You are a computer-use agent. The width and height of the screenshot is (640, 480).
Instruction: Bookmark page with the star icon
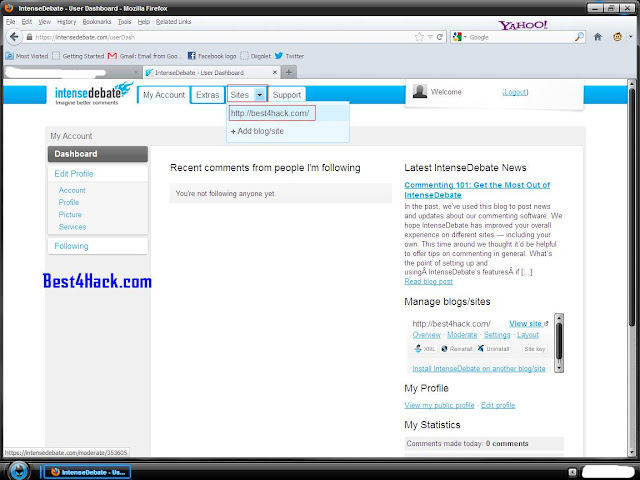pyautogui.click(x=419, y=37)
